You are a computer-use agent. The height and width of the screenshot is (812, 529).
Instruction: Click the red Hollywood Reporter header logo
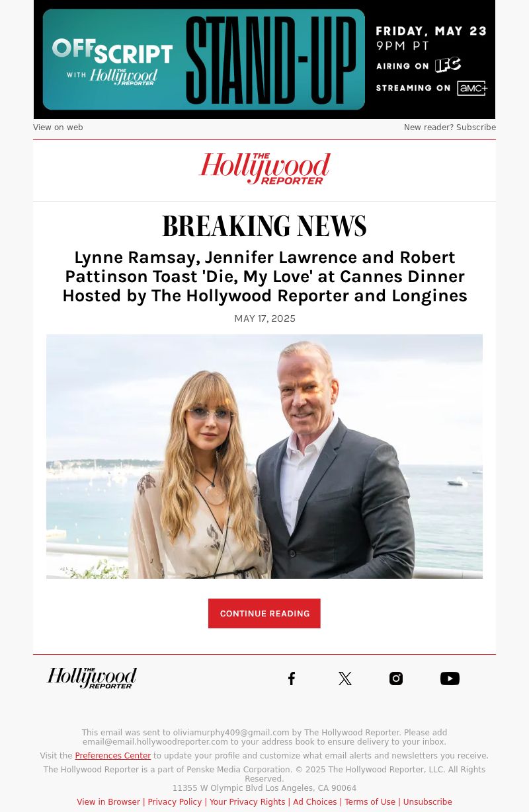pos(264,168)
